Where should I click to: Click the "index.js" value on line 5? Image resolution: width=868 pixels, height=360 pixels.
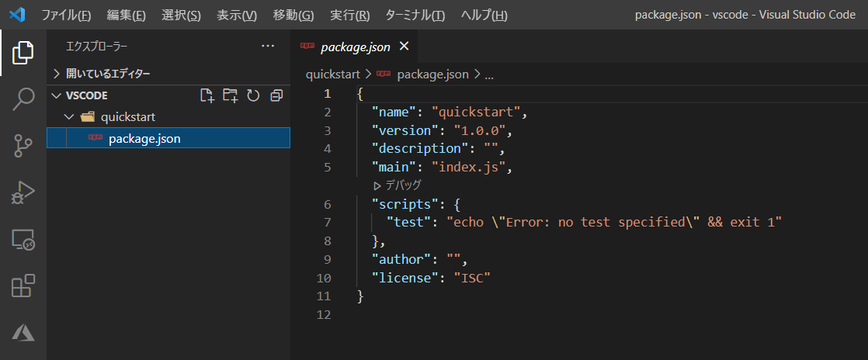click(468, 167)
